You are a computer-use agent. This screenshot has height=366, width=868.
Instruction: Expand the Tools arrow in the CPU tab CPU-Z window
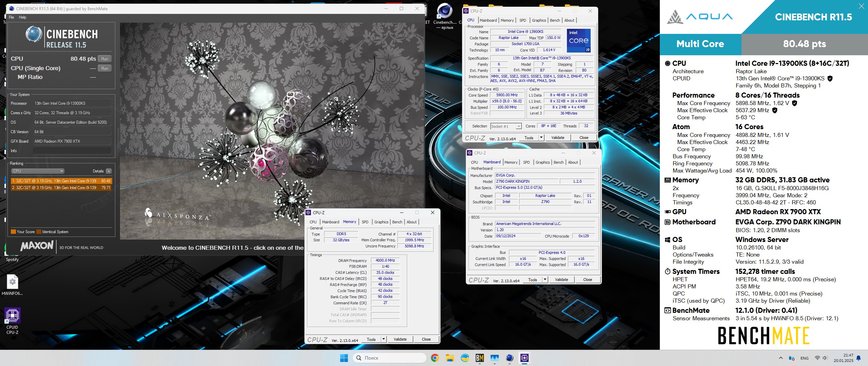click(541, 138)
